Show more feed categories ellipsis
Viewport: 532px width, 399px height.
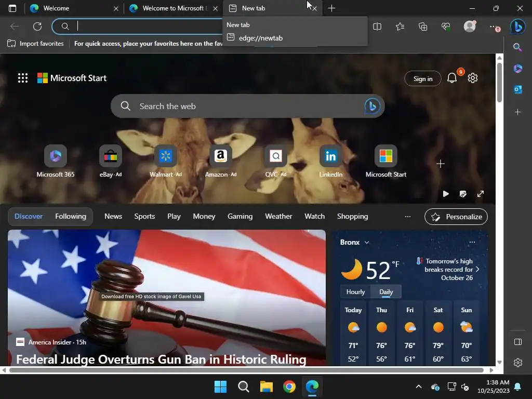tap(407, 217)
